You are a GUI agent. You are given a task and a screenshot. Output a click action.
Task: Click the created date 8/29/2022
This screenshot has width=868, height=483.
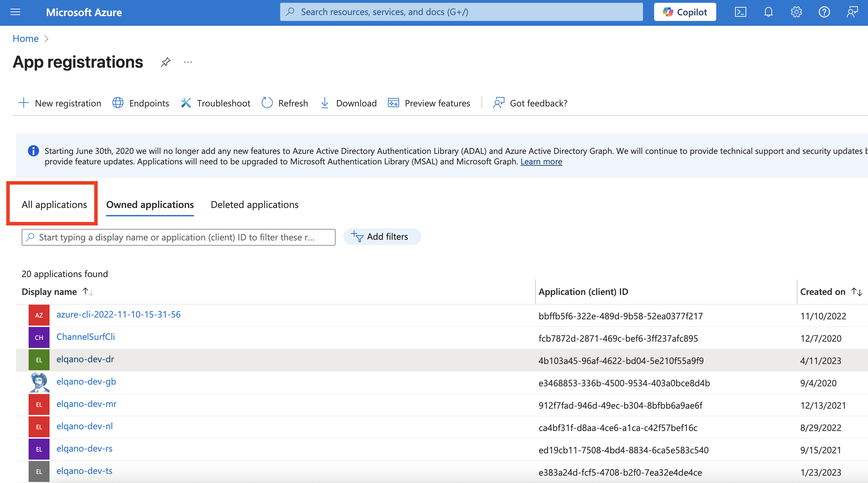[821, 428]
